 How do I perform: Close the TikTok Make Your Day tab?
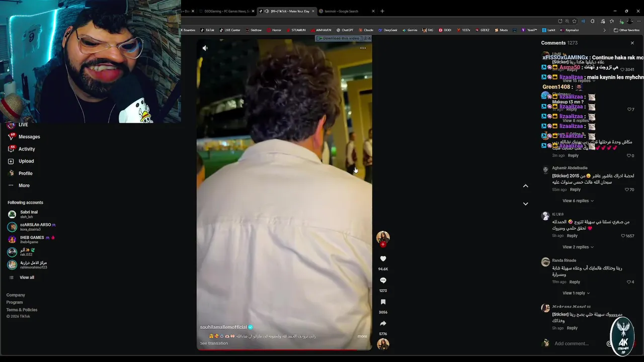click(313, 11)
